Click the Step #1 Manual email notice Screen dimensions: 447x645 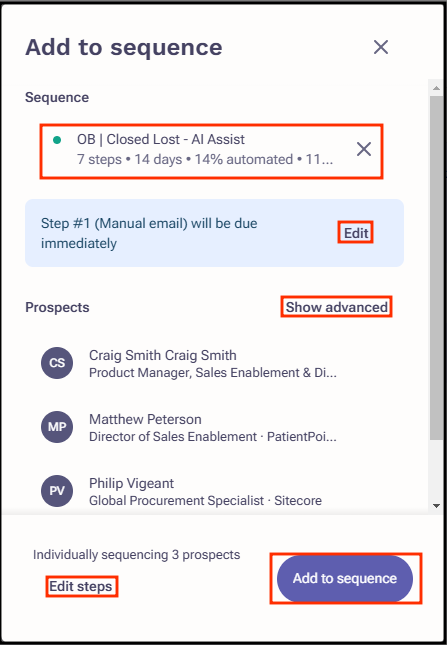(x=214, y=233)
